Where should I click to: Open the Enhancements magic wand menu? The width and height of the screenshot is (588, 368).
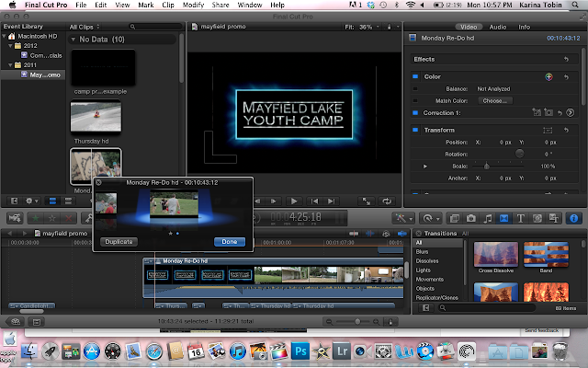tap(403, 218)
